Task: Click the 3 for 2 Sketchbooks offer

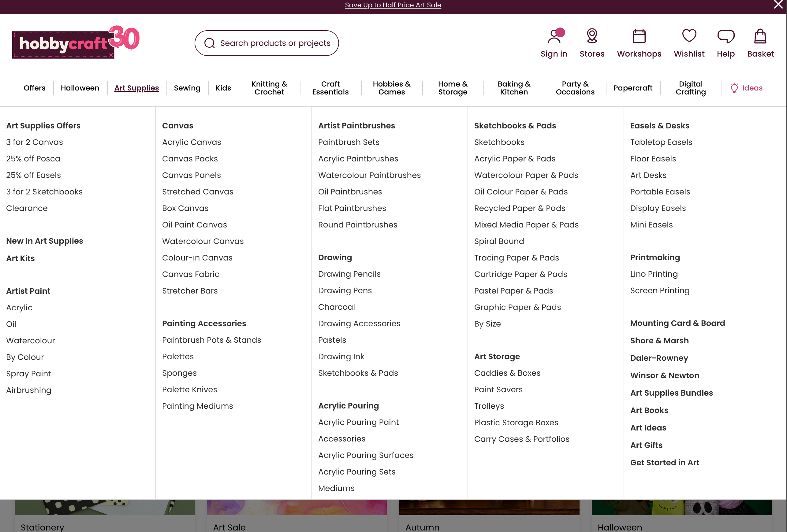Action: (44, 191)
